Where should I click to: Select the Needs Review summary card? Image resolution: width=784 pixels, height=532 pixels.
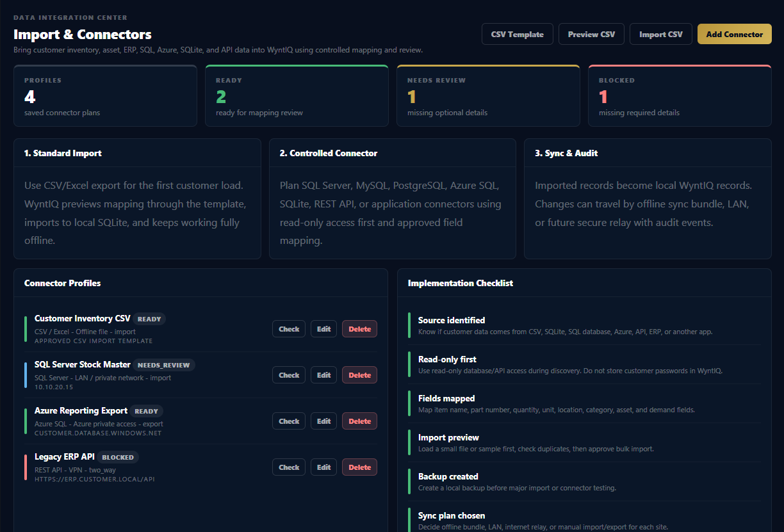[488, 96]
